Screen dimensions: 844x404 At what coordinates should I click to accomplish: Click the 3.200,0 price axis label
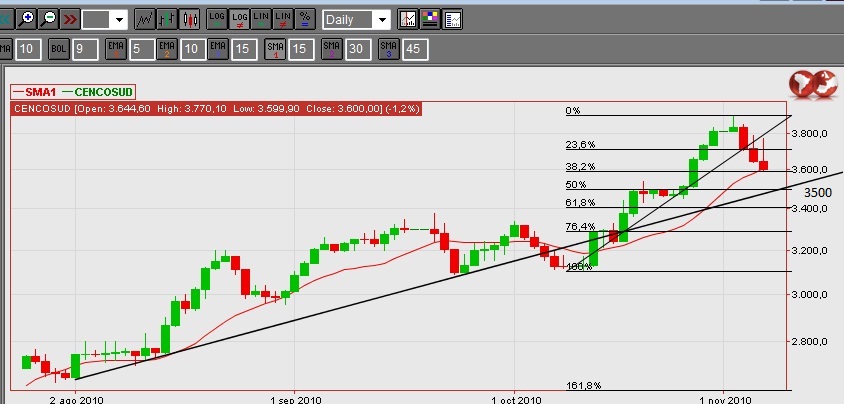(x=812, y=250)
